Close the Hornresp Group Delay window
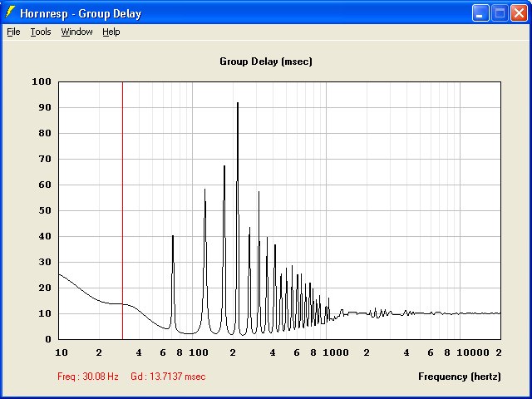This screenshot has width=532, height=399. coord(519,13)
